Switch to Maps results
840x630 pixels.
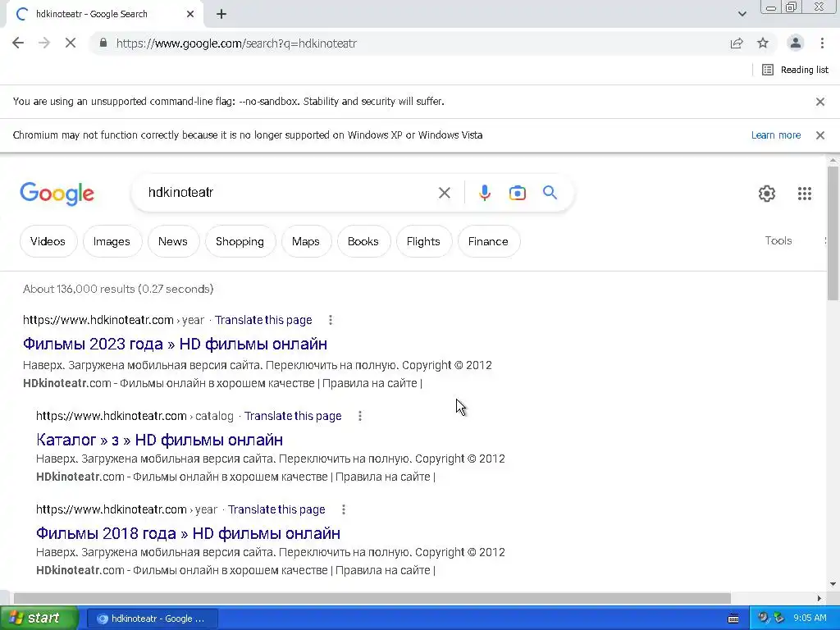click(x=306, y=241)
